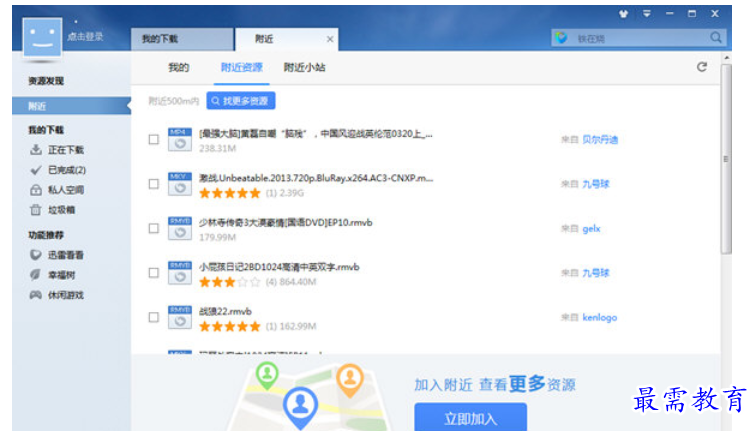Open the 九号球 link on the 小屁孩日记2 row
The width and height of the screenshot is (755, 431).
(x=596, y=273)
